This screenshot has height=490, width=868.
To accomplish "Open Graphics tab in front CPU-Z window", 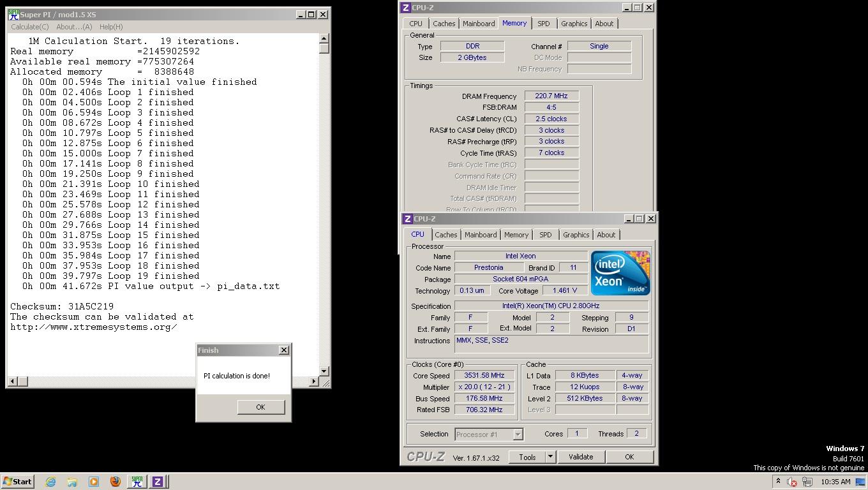I will coord(576,235).
